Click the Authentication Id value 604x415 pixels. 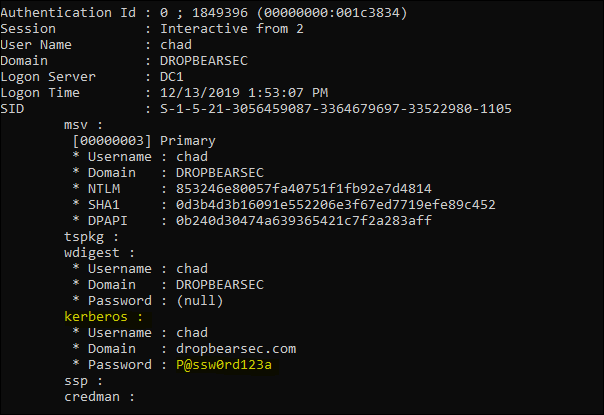pyautogui.click(x=284, y=13)
